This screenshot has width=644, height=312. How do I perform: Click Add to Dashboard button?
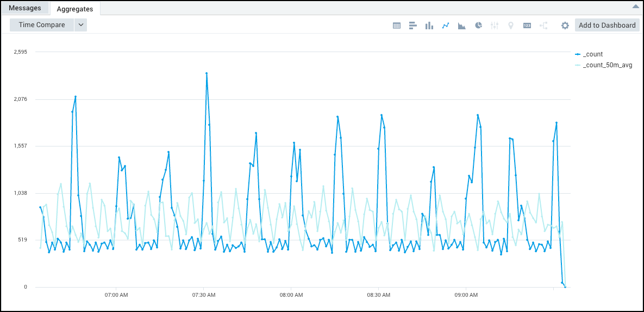coord(607,25)
